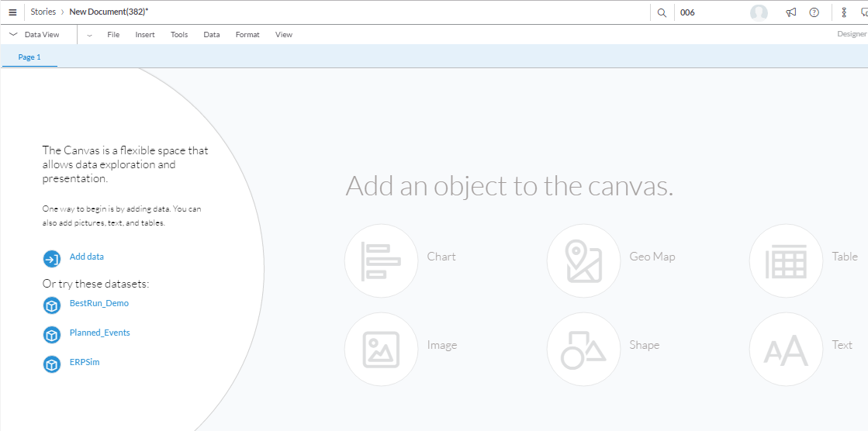
Task: Navigate to Stories breadcrumb
Action: (x=43, y=12)
